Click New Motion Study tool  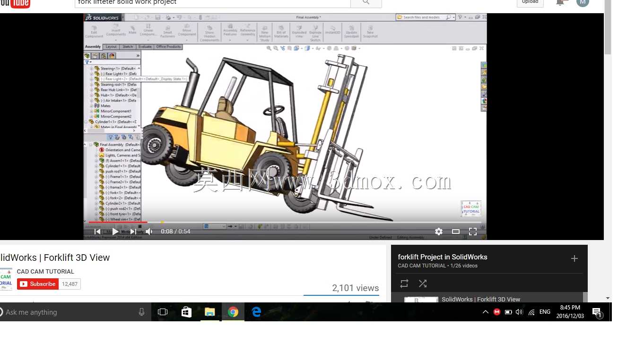[x=265, y=33]
